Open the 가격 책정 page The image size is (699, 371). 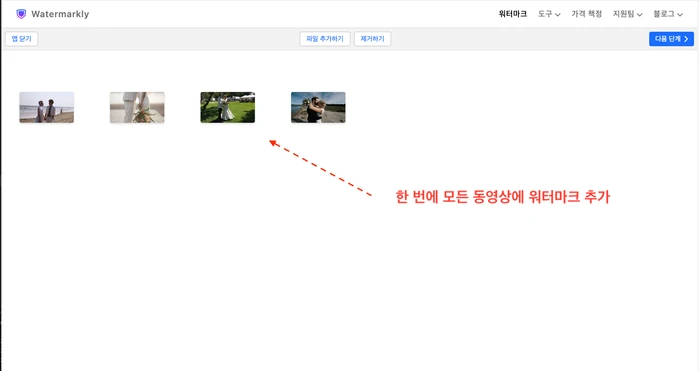pyautogui.click(x=587, y=14)
